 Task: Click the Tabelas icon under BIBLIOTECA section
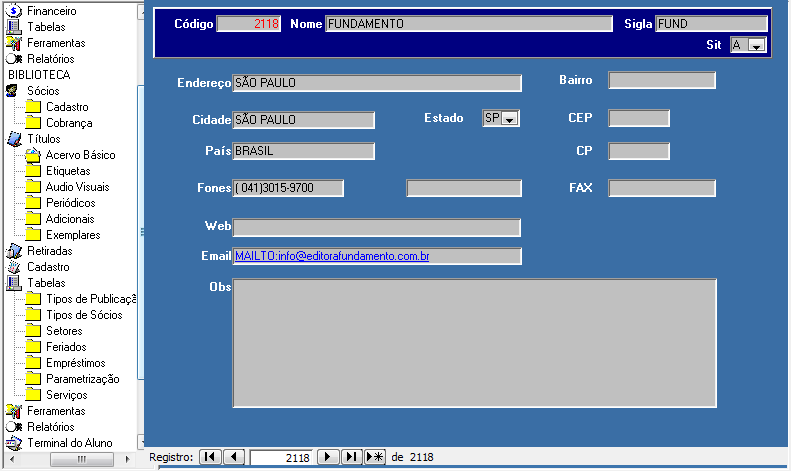point(14,283)
